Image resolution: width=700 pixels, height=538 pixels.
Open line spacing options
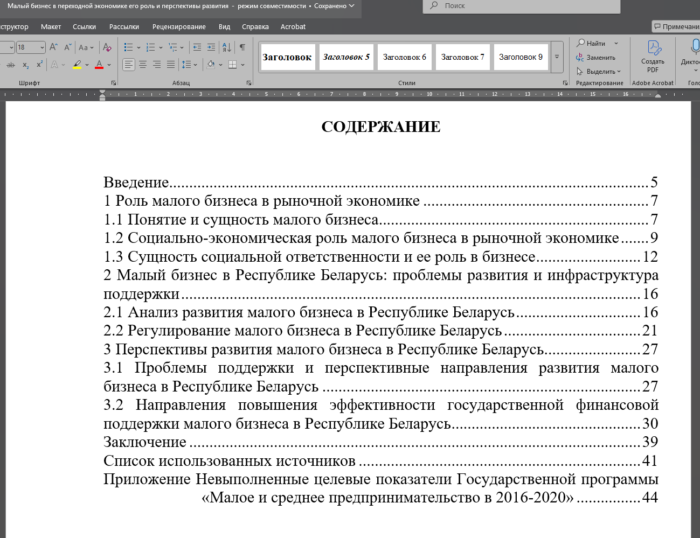[189, 65]
